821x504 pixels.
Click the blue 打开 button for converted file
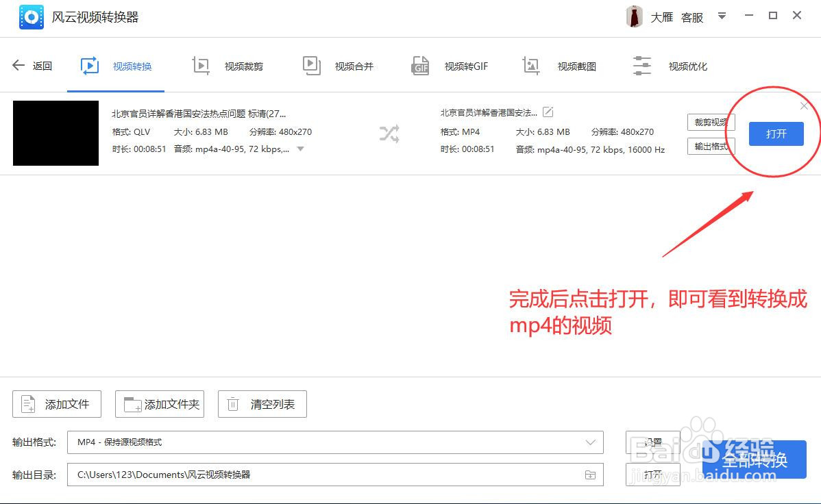pyautogui.click(x=776, y=134)
